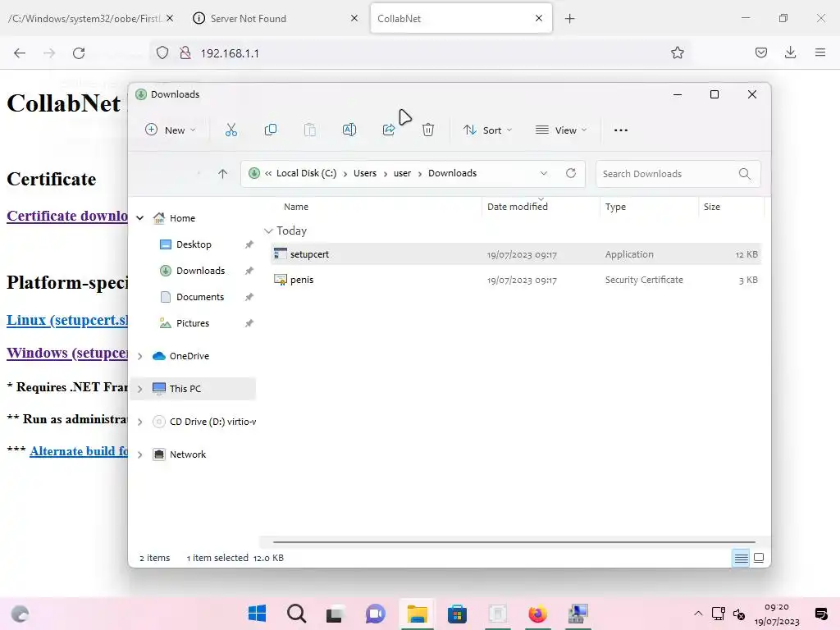840x630 pixels.
Task: Go up one folder level arrow
Action: [x=223, y=173]
